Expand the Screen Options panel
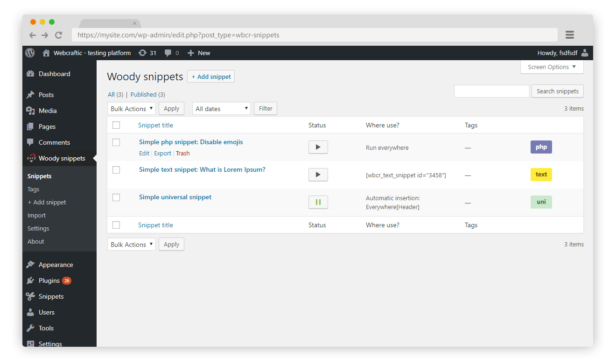 552,67
